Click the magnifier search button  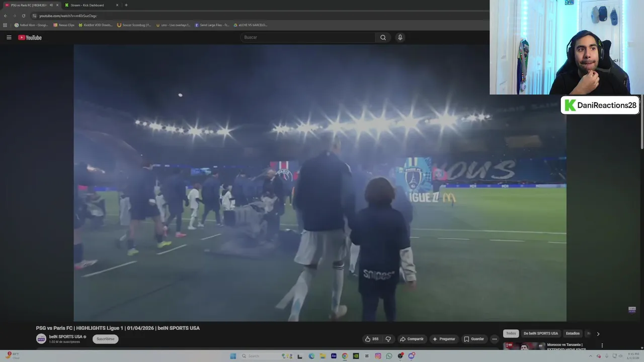click(x=383, y=37)
